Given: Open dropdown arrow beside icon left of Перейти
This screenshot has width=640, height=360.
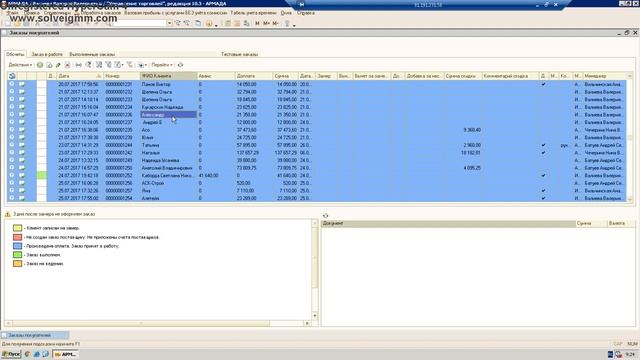Looking at the screenshot, I should pyautogui.click(x=146, y=65).
